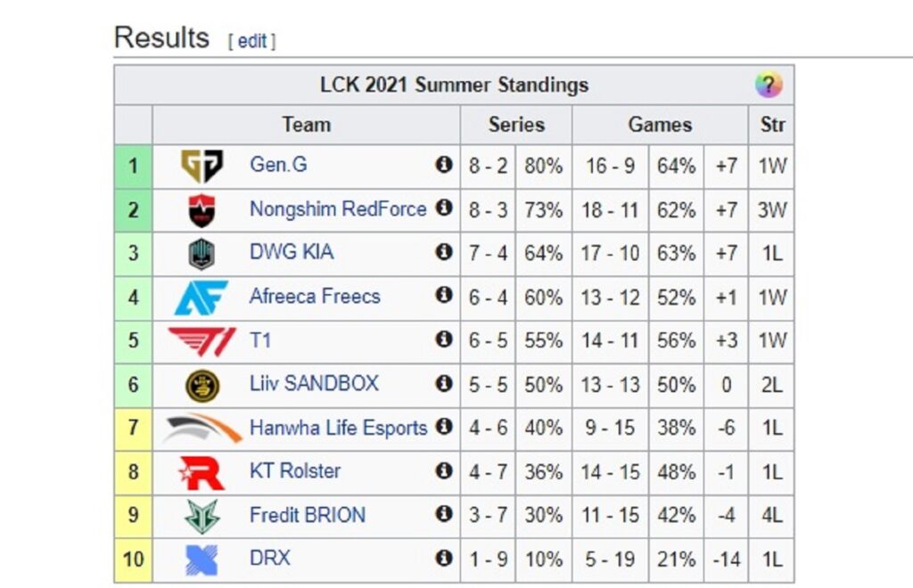Screen dimensions: 913x588
Task: Open the info icon for DWG KIA
Action: [444, 252]
